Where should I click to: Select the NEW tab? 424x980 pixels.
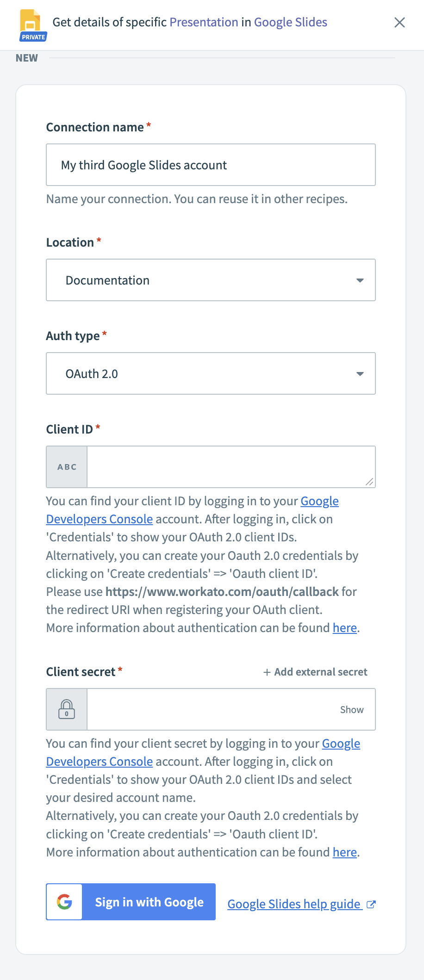click(x=26, y=57)
